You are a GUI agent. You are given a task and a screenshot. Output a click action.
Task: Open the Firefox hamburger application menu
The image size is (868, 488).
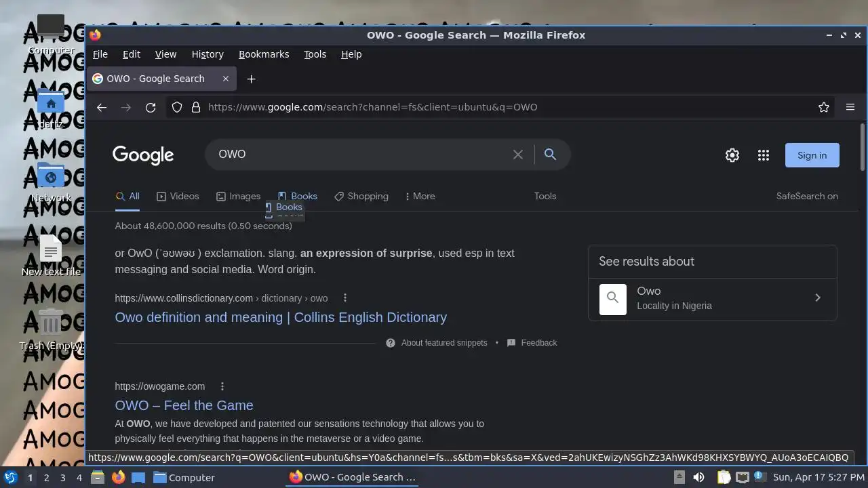coord(850,107)
